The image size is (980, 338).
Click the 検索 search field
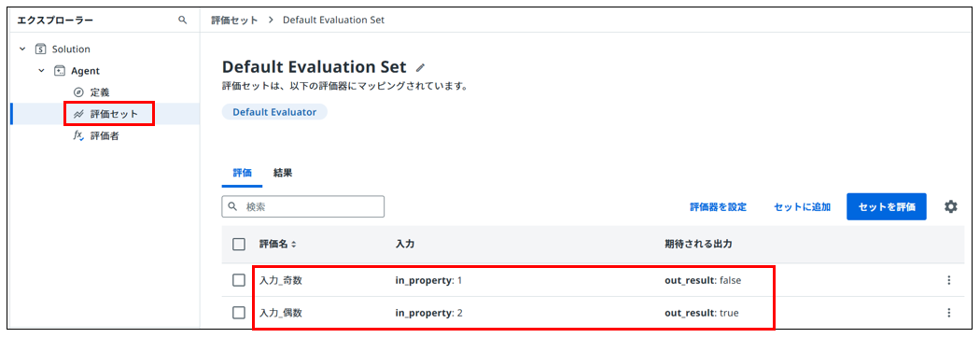click(303, 206)
